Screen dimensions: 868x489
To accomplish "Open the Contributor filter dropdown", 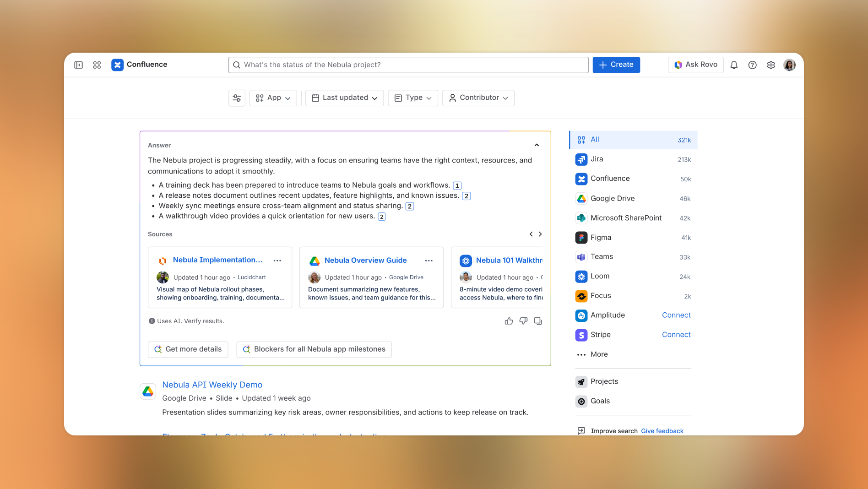I will 478,98.
